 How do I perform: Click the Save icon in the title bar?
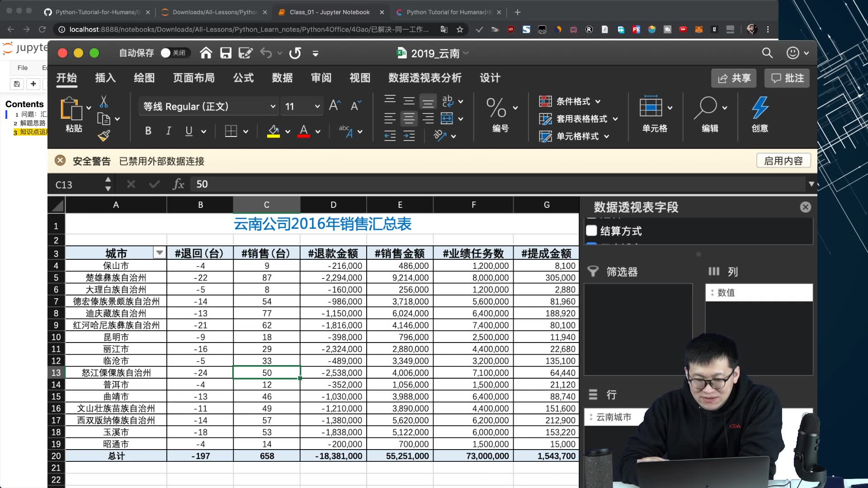coord(226,53)
